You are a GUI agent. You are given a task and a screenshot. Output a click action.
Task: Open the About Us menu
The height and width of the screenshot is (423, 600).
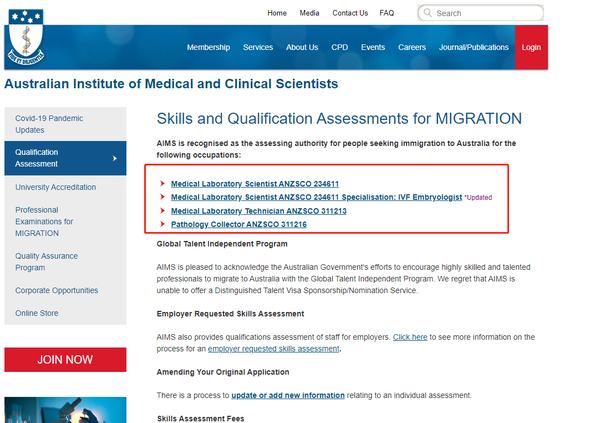(x=302, y=47)
